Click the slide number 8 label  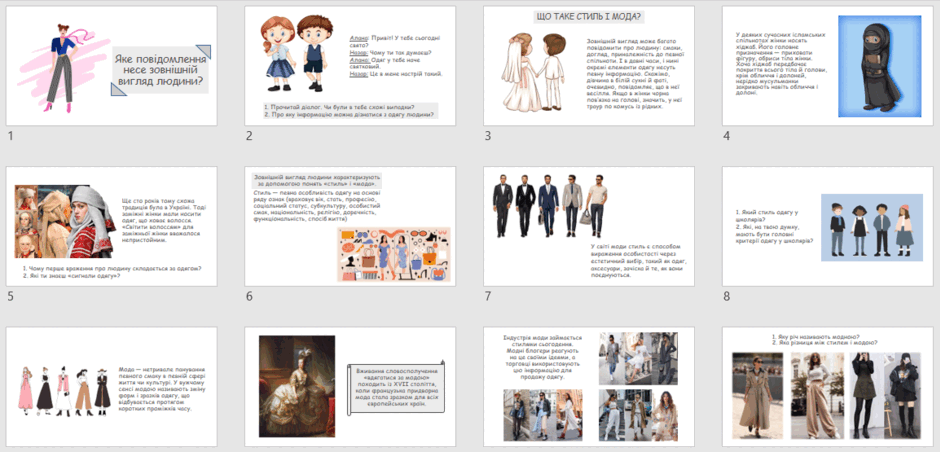point(727,296)
